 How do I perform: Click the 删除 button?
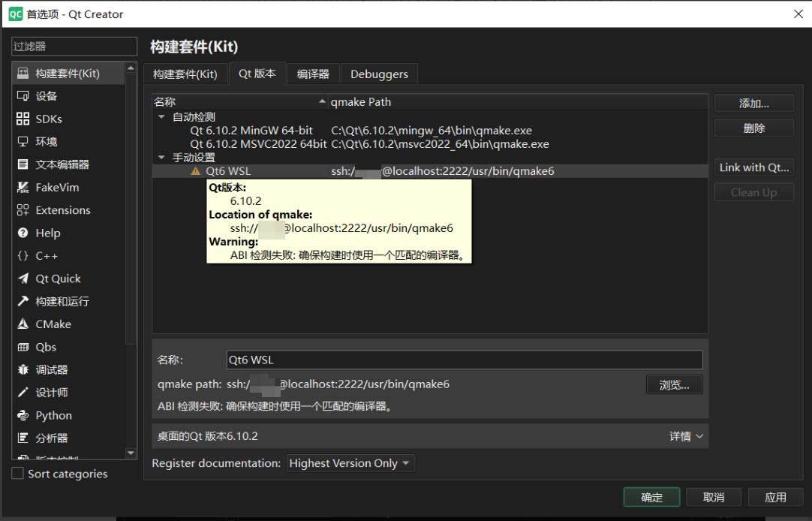pos(754,128)
